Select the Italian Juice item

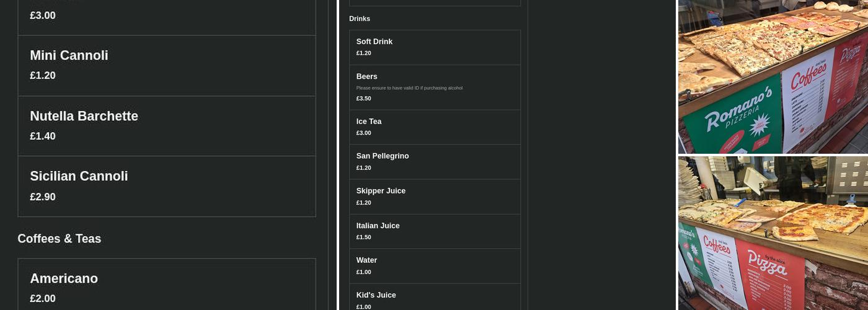pyautogui.click(x=435, y=231)
